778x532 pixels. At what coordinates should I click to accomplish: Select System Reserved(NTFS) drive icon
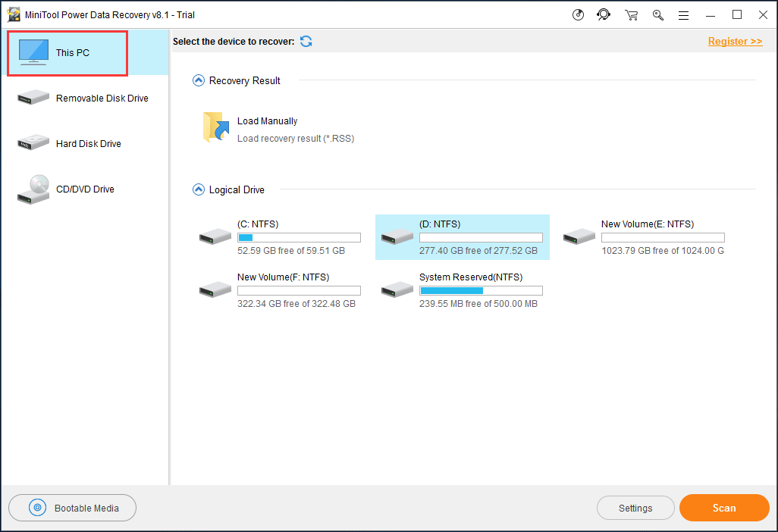[x=397, y=289]
